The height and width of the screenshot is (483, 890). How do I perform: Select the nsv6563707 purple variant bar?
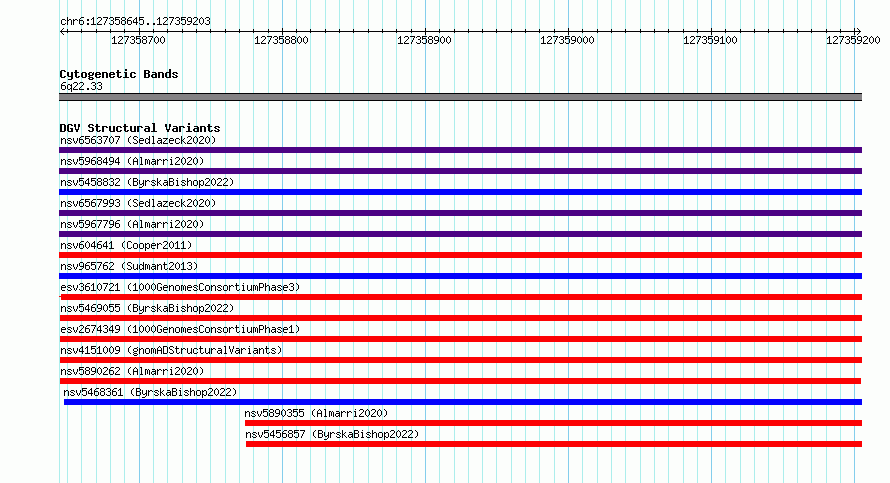tap(460, 150)
